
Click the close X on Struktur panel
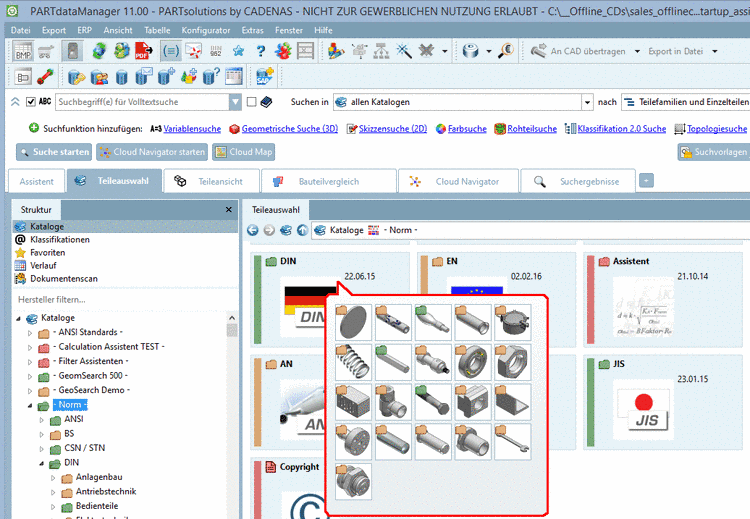click(231, 210)
